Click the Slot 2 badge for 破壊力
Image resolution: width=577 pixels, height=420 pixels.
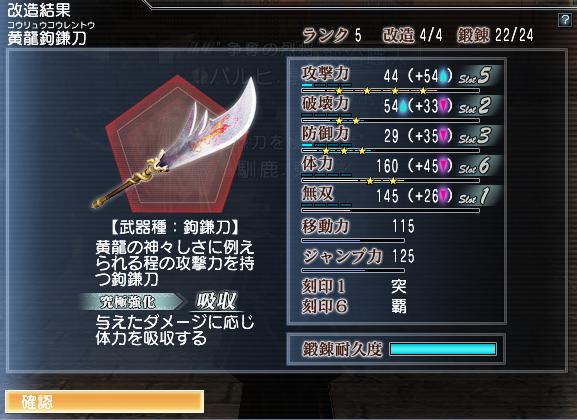[475, 106]
